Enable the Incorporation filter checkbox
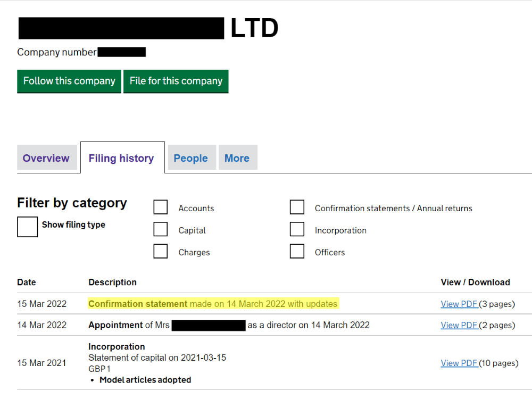The height and width of the screenshot is (399, 532). coord(297,229)
